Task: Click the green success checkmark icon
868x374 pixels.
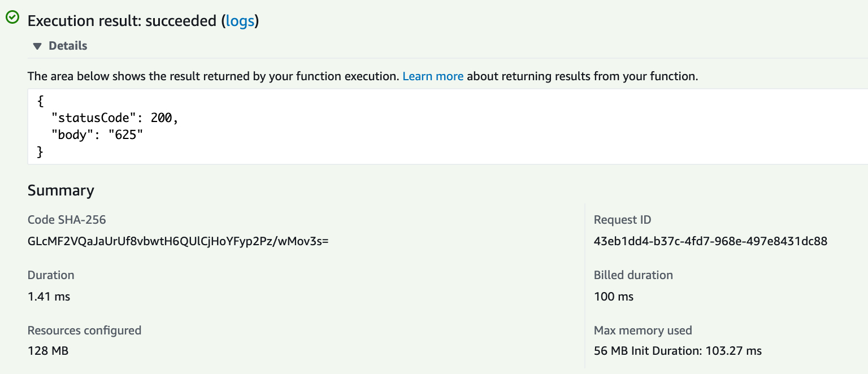Action: (x=12, y=18)
